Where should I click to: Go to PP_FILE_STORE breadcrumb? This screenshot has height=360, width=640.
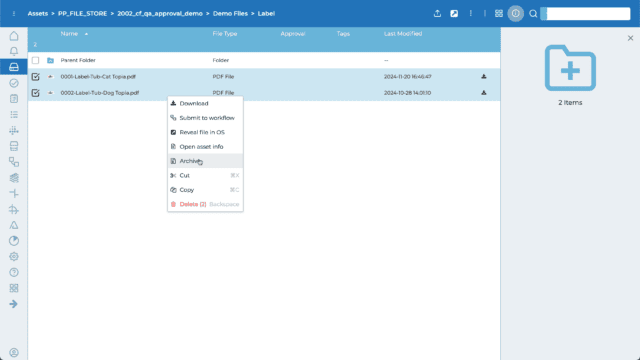tap(82, 13)
